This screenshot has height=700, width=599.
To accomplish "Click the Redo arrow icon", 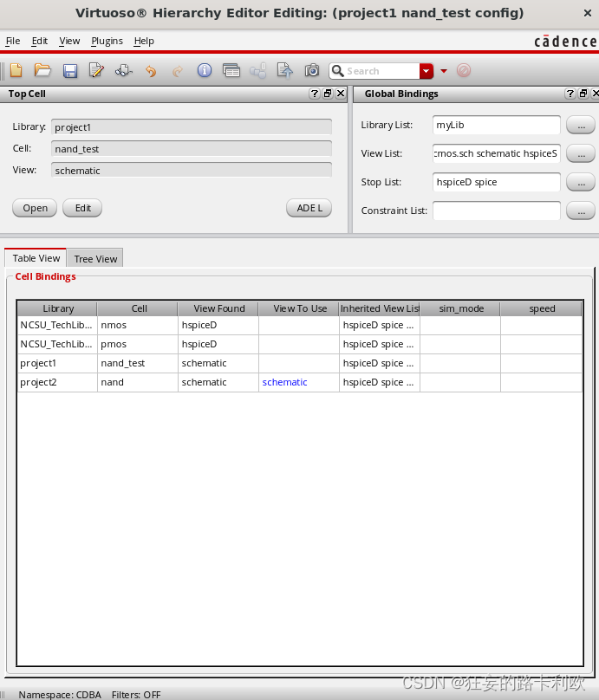I will point(178,71).
